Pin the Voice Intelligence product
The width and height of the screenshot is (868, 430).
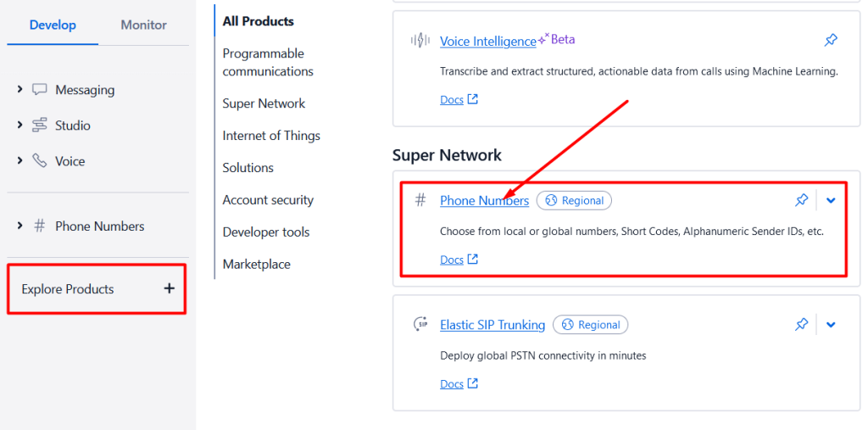click(831, 41)
